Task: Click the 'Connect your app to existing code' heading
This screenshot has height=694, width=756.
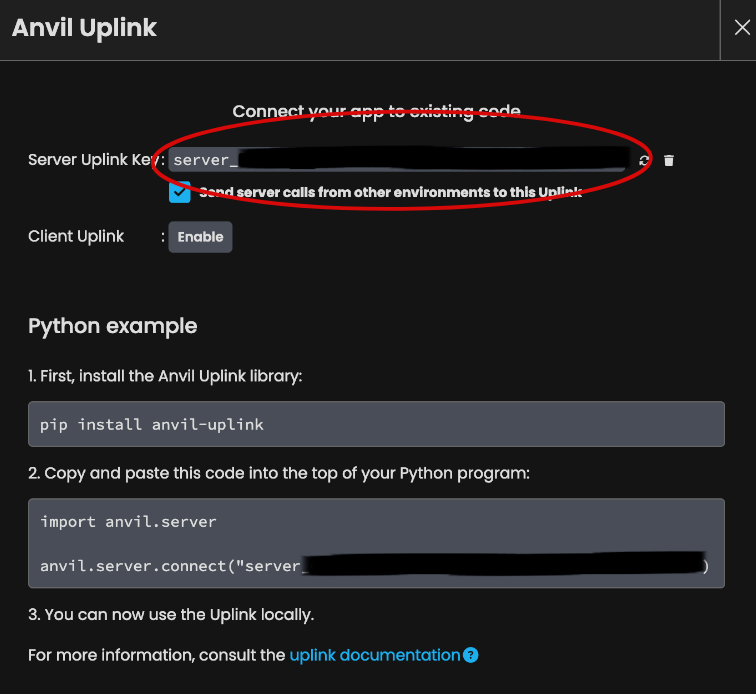Action: point(376,111)
